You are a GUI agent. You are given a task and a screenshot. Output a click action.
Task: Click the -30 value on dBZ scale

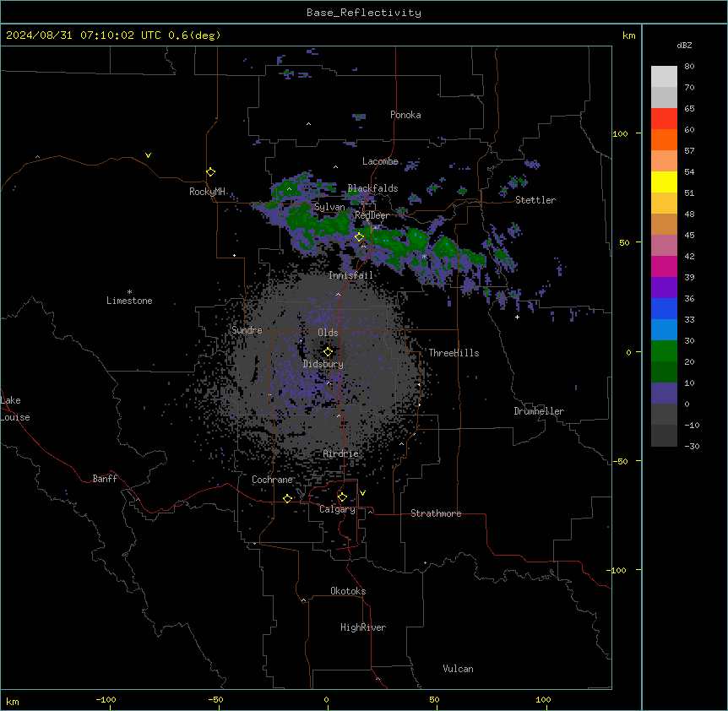point(692,446)
